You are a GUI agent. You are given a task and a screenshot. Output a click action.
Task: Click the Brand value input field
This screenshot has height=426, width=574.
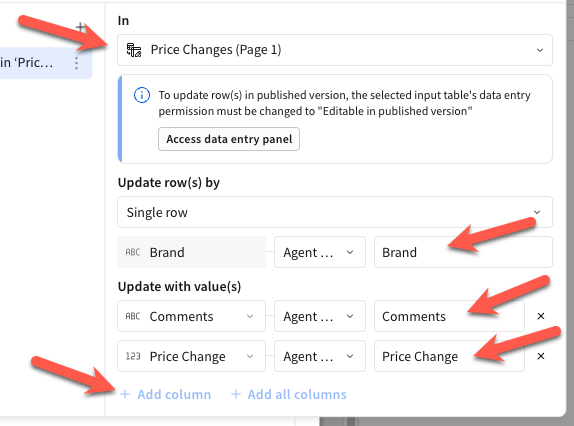(463, 252)
